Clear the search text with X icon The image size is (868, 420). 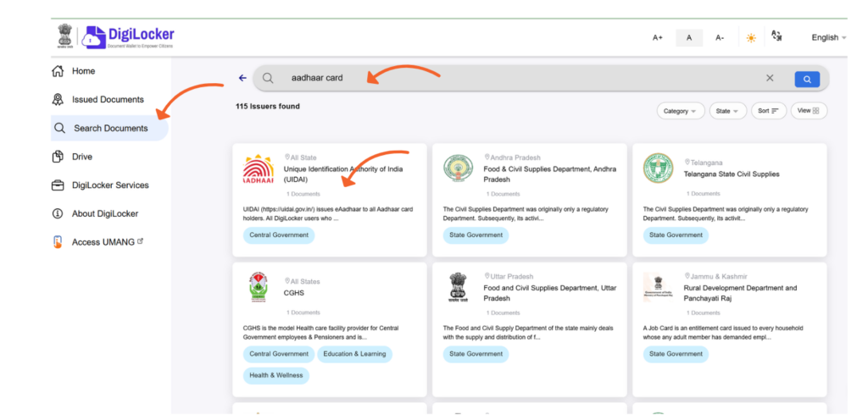click(x=770, y=79)
